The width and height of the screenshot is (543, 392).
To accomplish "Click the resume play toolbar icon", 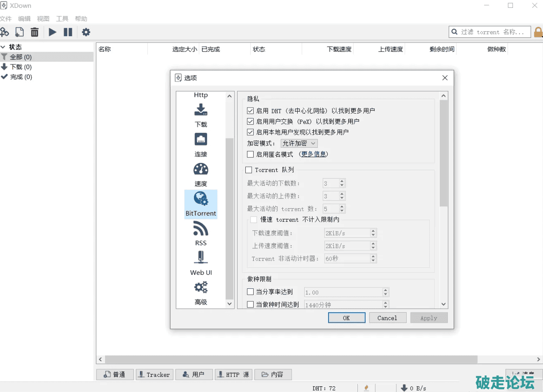I will pos(52,32).
